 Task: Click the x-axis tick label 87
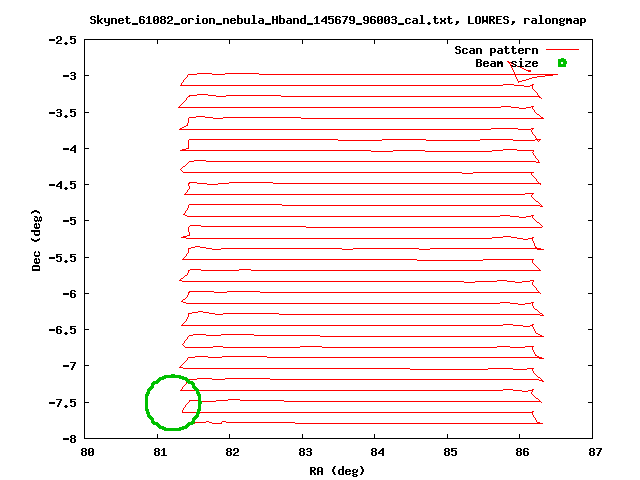(595, 452)
